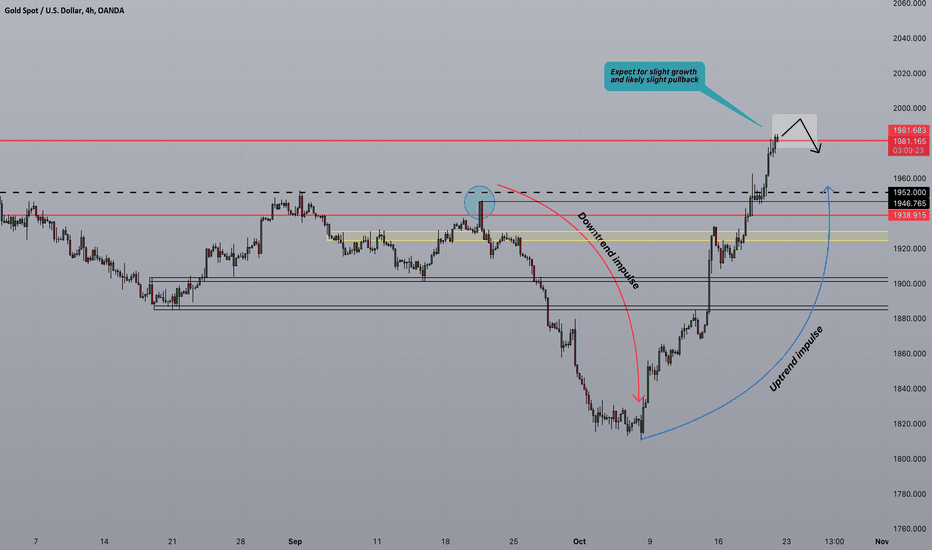Click the 1800.000 price axis label
932x550 pixels.
(909, 459)
